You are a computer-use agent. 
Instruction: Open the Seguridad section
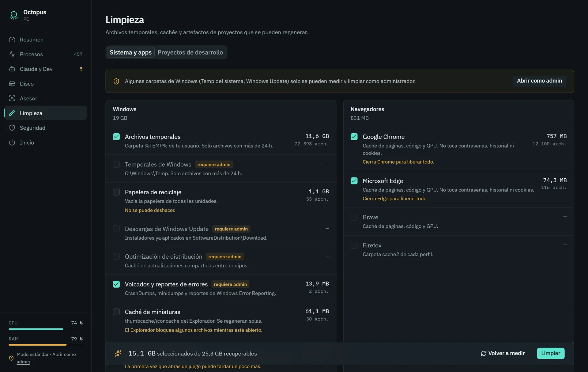click(46, 128)
